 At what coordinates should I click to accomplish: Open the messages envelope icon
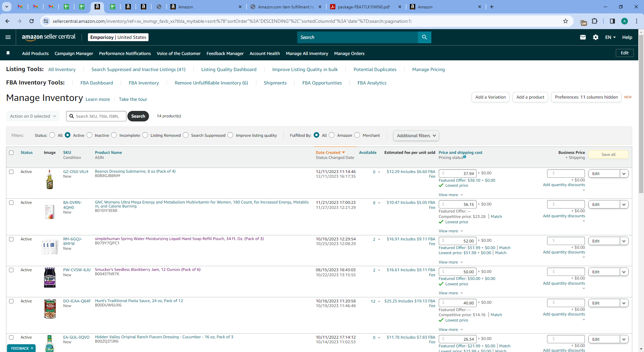pos(583,37)
